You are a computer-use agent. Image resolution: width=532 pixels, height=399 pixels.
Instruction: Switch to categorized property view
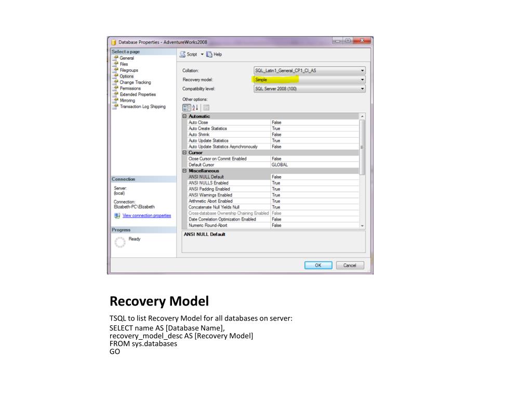[x=187, y=108]
